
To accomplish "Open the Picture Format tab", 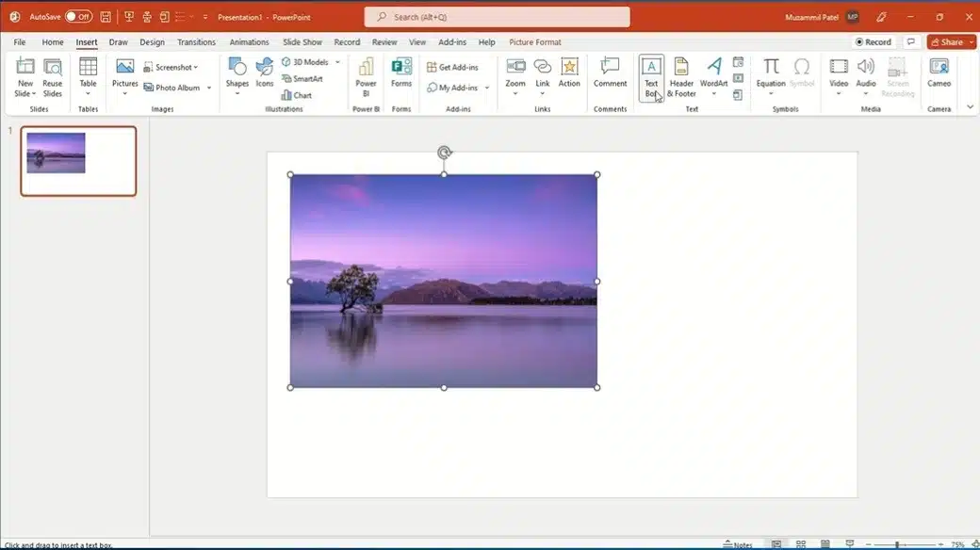I will click(x=534, y=42).
